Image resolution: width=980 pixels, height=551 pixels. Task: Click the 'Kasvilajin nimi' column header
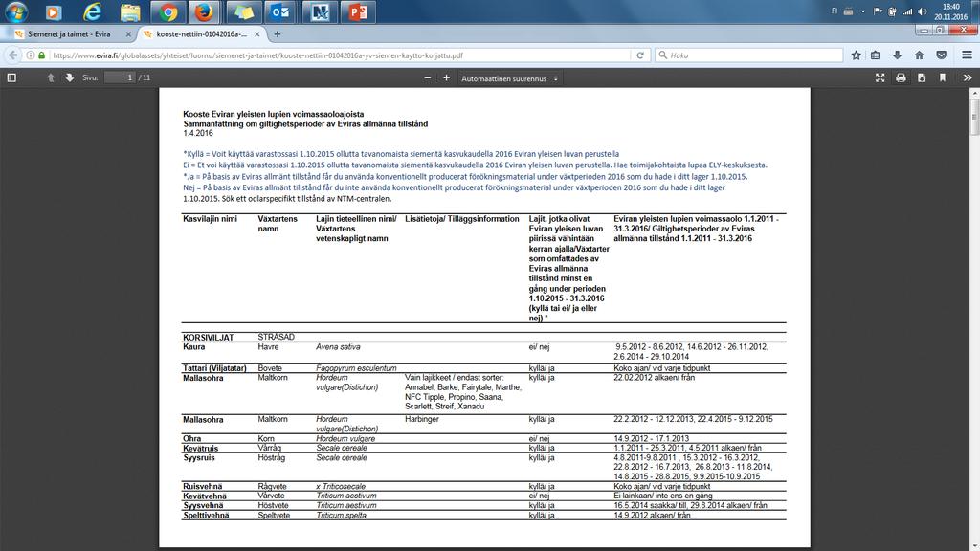[x=210, y=219]
